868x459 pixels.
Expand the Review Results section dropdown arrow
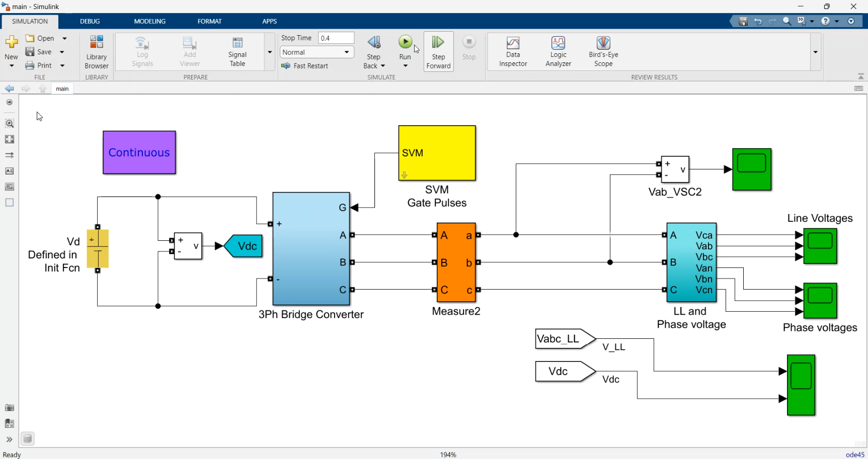(x=816, y=52)
